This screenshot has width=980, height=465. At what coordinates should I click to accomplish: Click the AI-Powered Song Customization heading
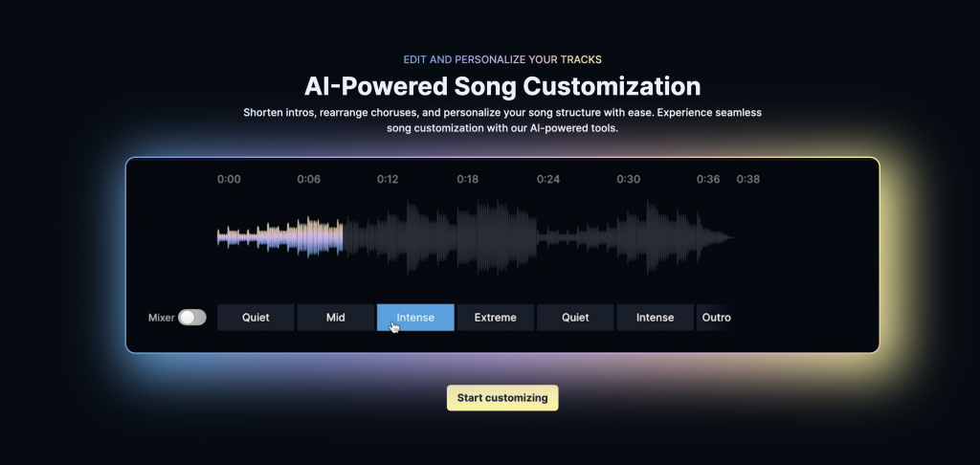tap(502, 86)
